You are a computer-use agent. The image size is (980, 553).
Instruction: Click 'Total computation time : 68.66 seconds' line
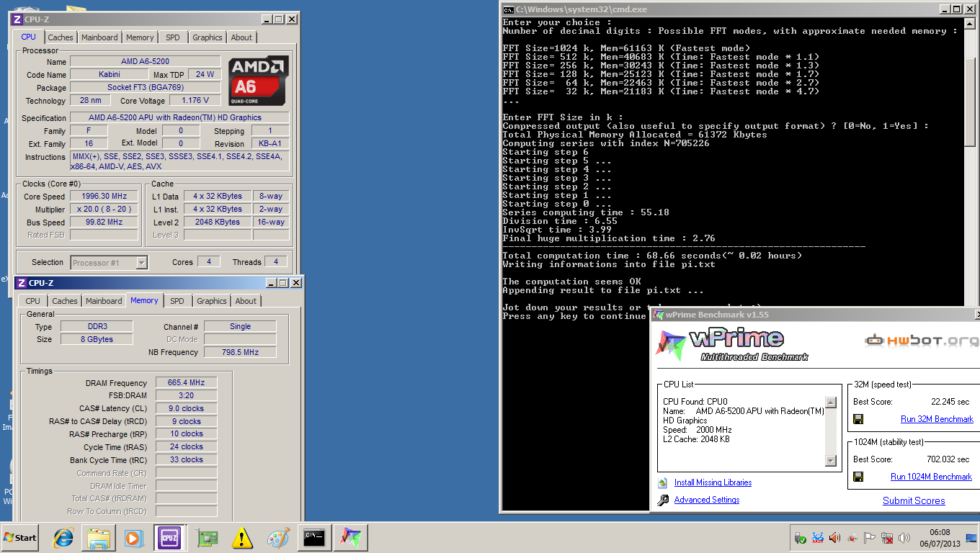coord(652,256)
